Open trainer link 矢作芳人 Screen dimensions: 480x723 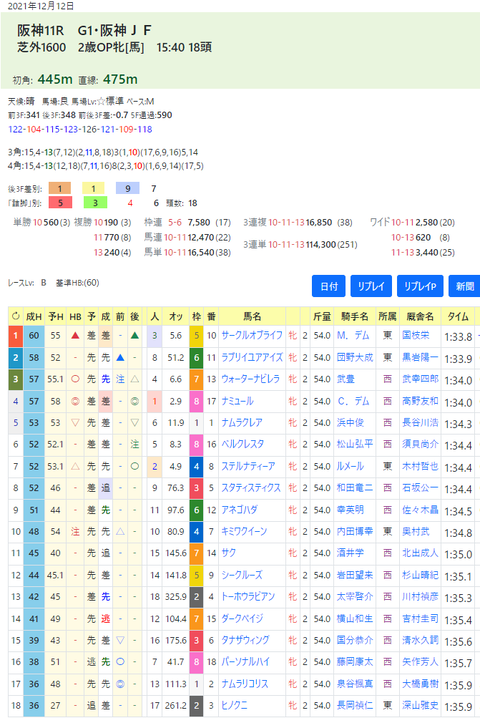point(420,661)
